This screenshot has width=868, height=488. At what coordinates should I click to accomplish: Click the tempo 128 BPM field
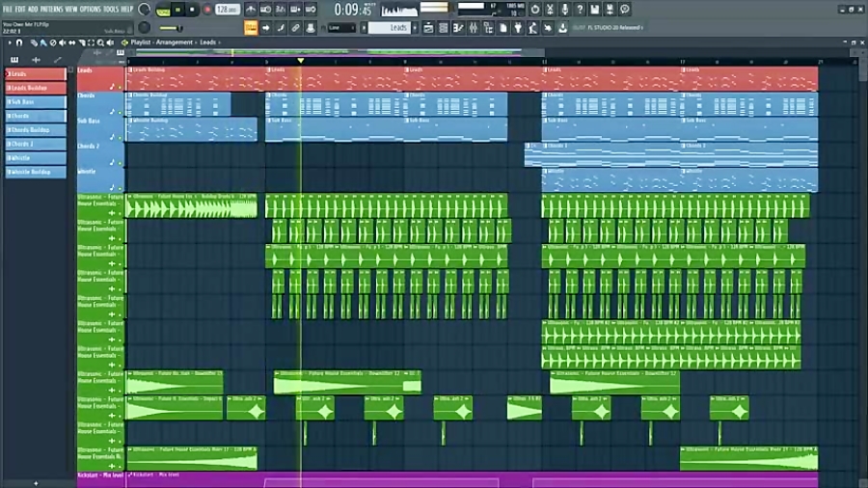[x=227, y=10]
